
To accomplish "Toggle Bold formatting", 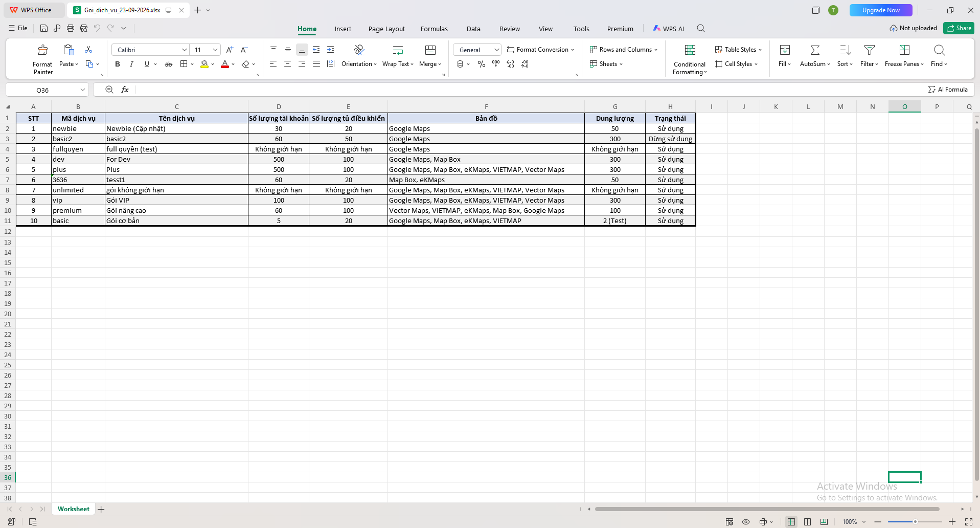I will (118, 64).
